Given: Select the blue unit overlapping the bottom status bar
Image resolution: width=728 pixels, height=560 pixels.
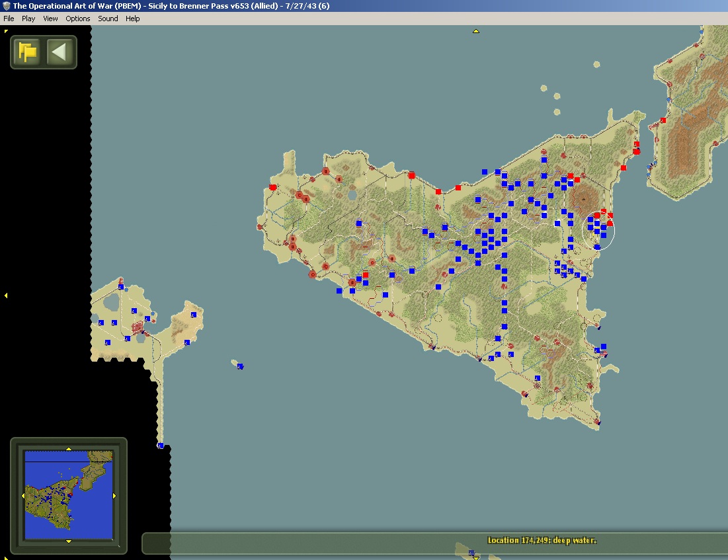Looking at the screenshot, I should coord(471,553).
